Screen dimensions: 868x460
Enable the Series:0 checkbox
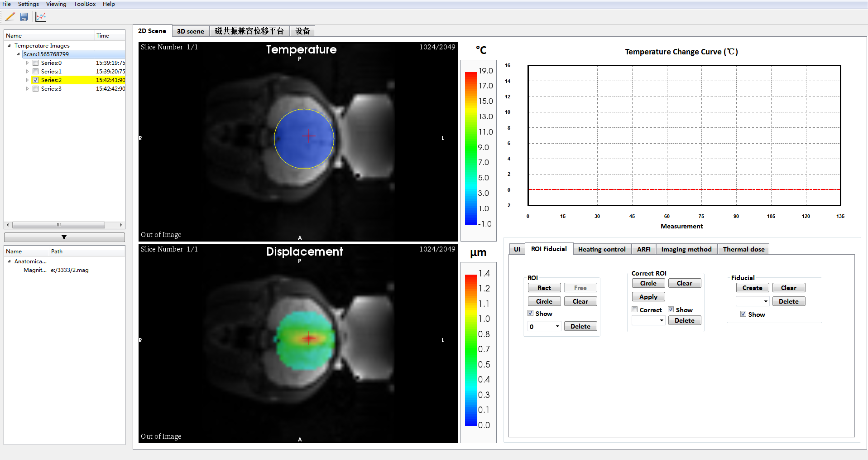point(36,63)
